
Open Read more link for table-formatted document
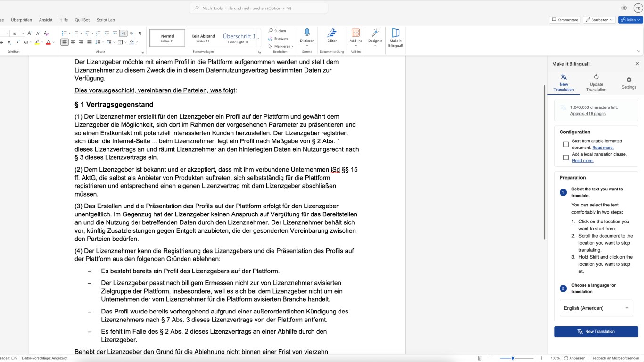click(x=603, y=148)
